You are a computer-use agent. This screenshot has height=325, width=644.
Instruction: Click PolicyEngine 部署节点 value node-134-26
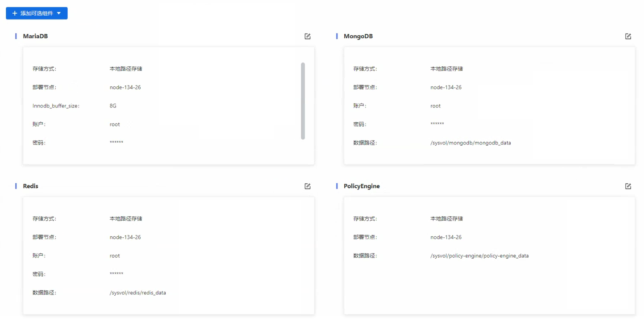coord(446,237)
